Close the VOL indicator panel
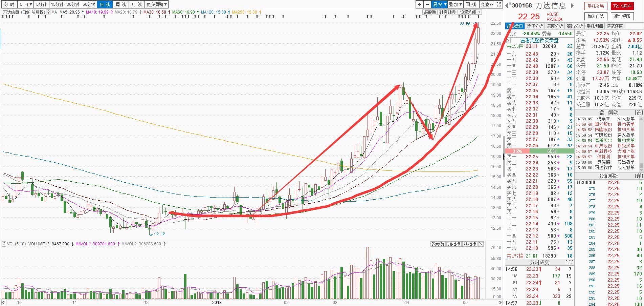 point(481,244)
